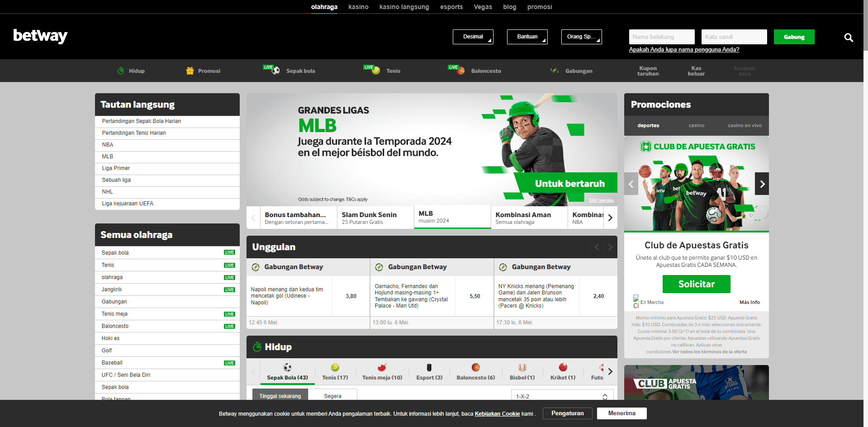868x427 pixels.
Task: Click the live Tenis ball icon
Action: coord(376,71)
